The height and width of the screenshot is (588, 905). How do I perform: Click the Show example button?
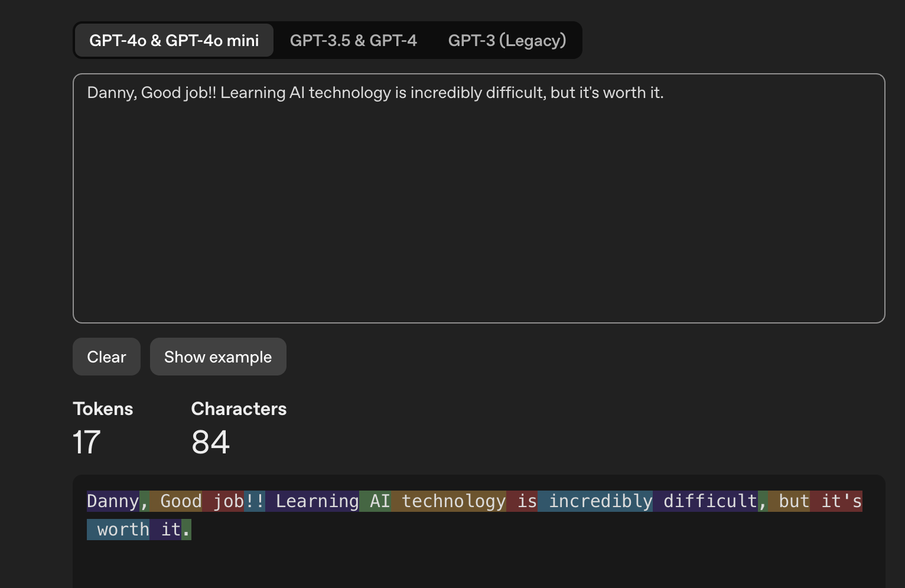coord(218,357)
